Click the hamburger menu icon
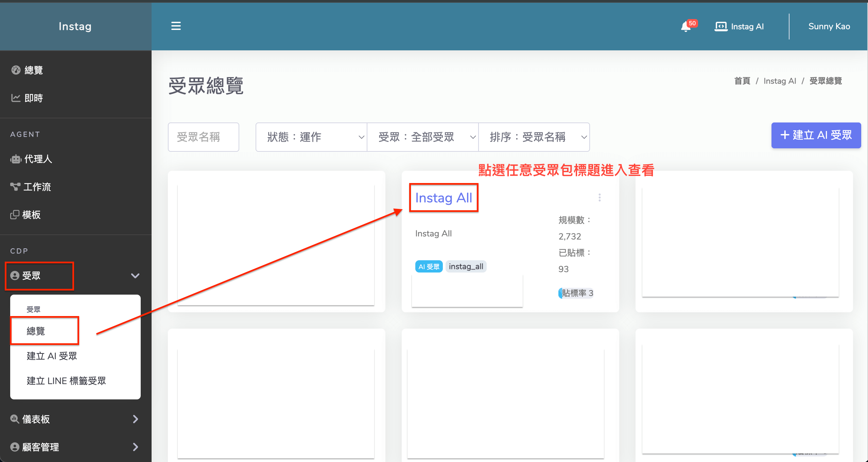The width and height of the screenshot is (868, 462). (x=176, y=26)
